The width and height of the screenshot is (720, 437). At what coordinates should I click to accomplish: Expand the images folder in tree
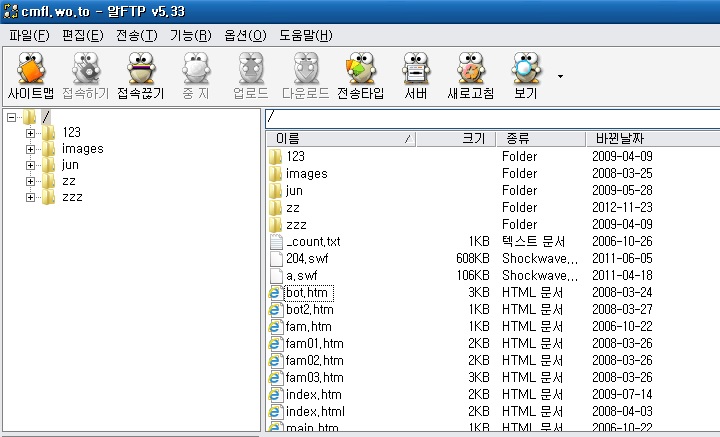click(x=30, y=149)
